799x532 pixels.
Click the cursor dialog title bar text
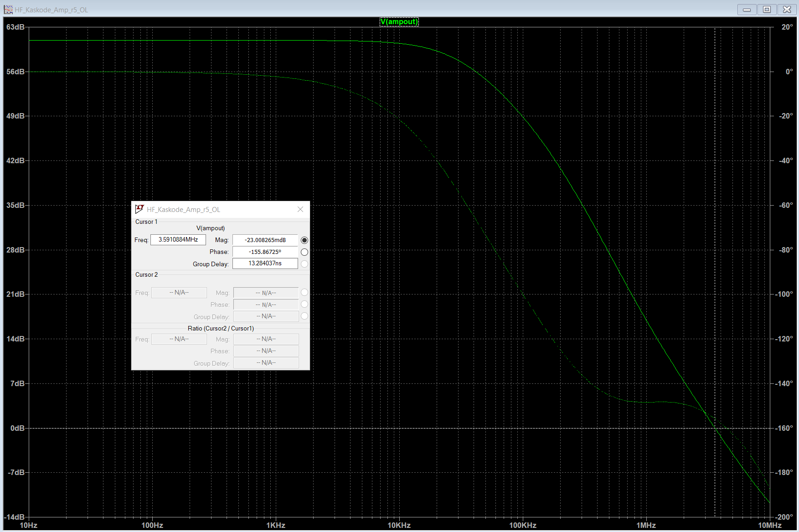pos(183,210)
